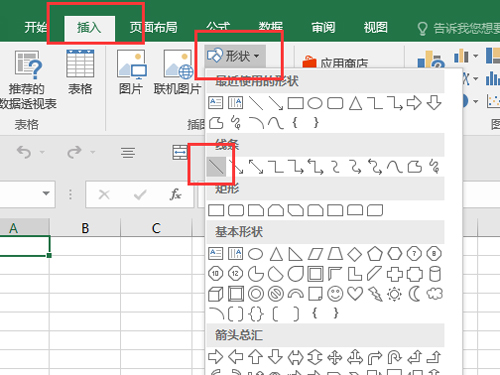Open the 形状 shapes dropdown
The height and width of the screenshot is (375, 500).
(x=235, y=56)
